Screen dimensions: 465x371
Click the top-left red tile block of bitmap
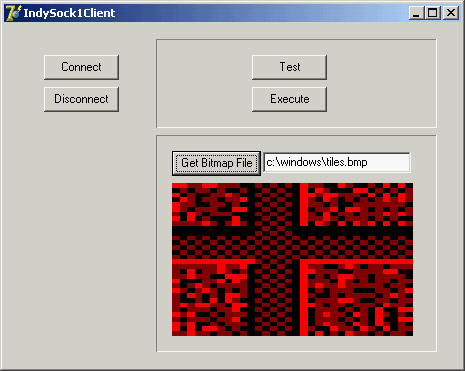[209, 204]
